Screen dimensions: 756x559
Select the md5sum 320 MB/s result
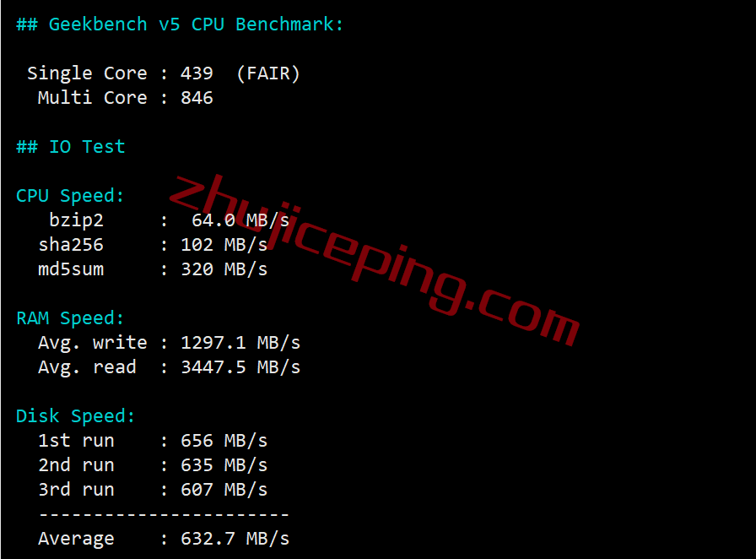pos(224,269)
